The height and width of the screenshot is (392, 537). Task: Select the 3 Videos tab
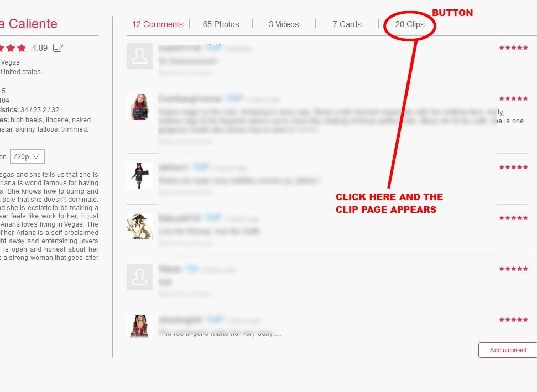(x=284, y=24)
